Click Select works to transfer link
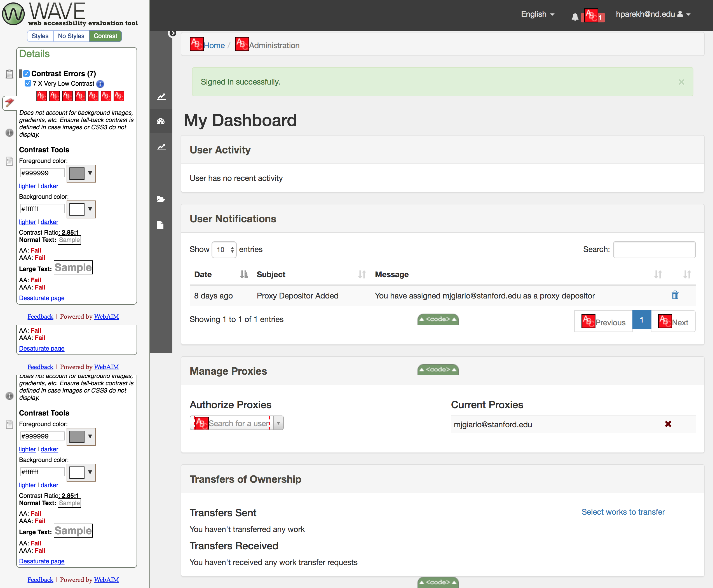The width and height of the screenshot is (713, 588). (x=623, y=512)
